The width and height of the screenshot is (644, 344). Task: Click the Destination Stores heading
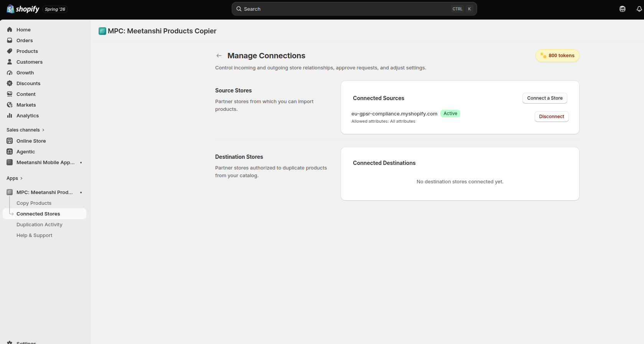click(239, 157)
